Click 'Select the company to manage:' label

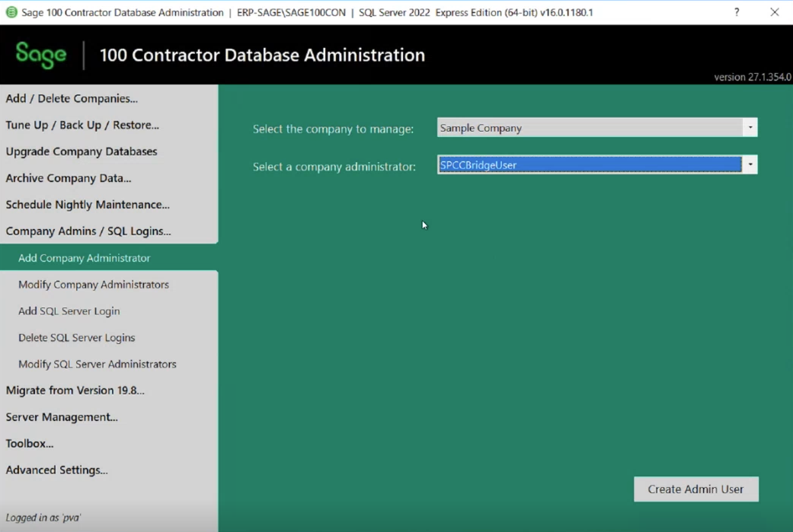pos(334,129)
